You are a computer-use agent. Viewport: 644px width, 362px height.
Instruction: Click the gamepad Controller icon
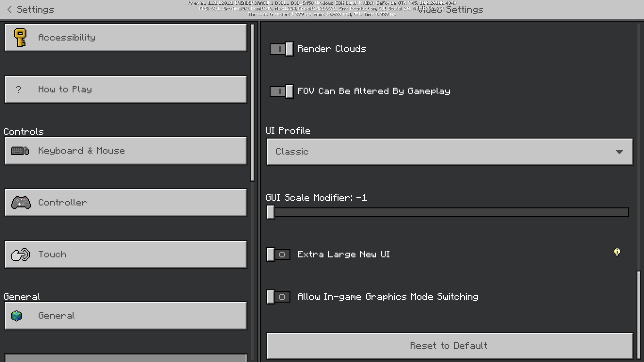(x=21, y=203)
